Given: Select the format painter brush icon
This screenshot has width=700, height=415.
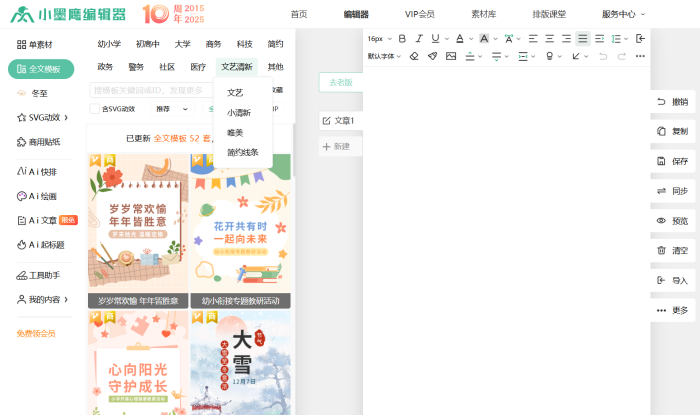Looking at the screenshot, I should click(432, 56).
